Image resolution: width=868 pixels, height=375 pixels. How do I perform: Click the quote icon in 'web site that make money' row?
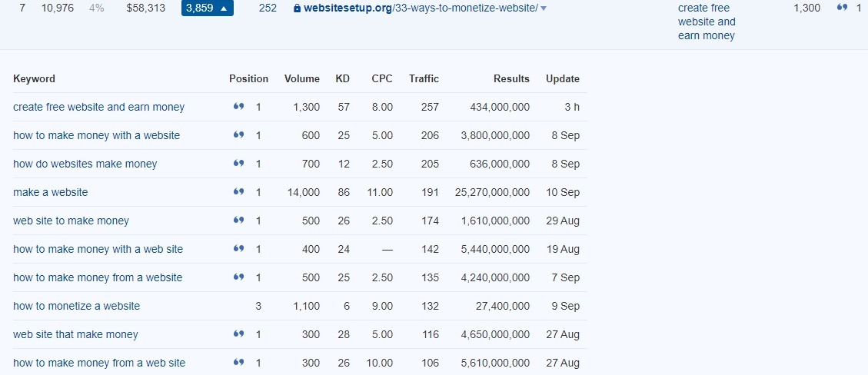[x=238, y=334]
